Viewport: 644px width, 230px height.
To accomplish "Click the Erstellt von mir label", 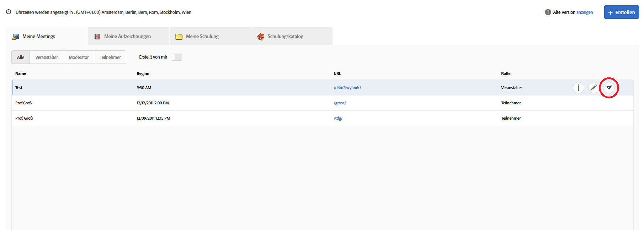I will pos(153,57).
